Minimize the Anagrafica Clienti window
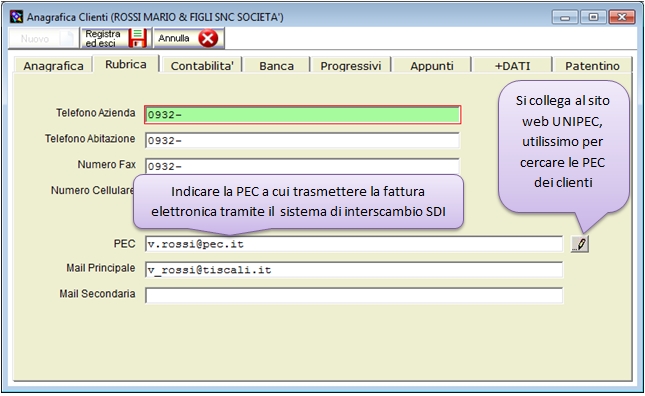Viewport: 645px width, 396px height. click(565, 17)
